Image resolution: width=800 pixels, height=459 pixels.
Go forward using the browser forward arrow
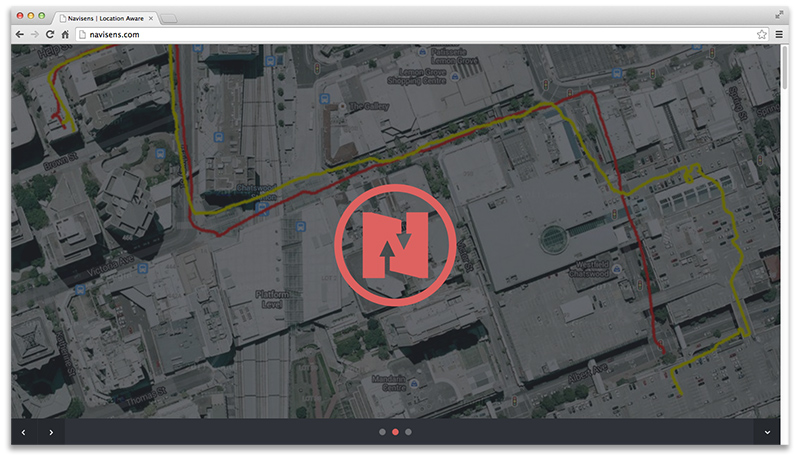(35, 34)
